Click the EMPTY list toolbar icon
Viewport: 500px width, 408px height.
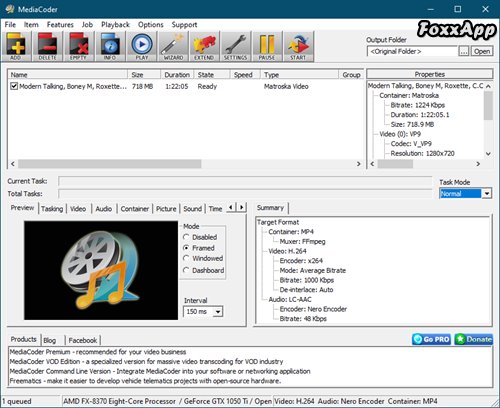(79, 46)
